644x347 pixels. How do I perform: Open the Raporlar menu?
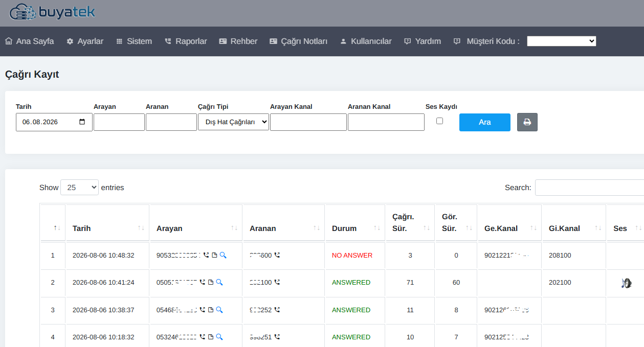click(x=186, y=41)
